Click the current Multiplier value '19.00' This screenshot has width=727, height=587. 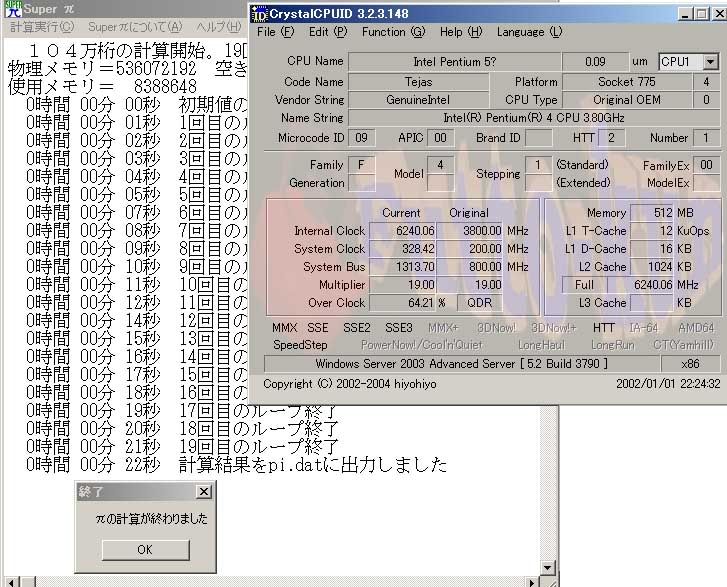click(x=402, y=285)
